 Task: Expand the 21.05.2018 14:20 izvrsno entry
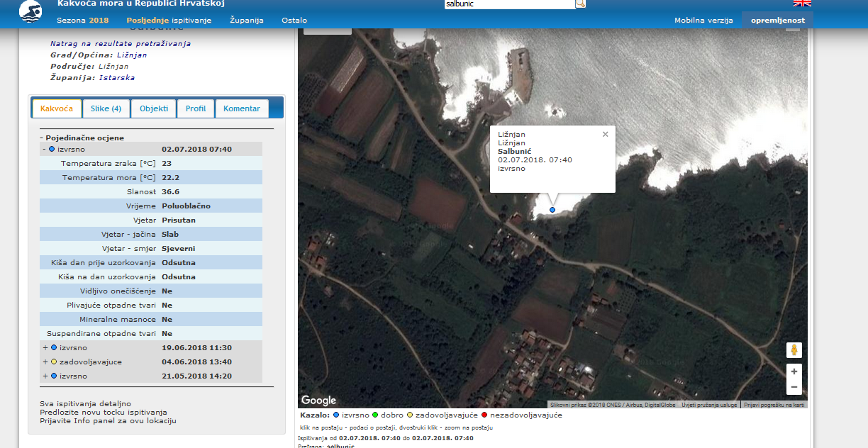pyautogui.click(x=45, y=376)
